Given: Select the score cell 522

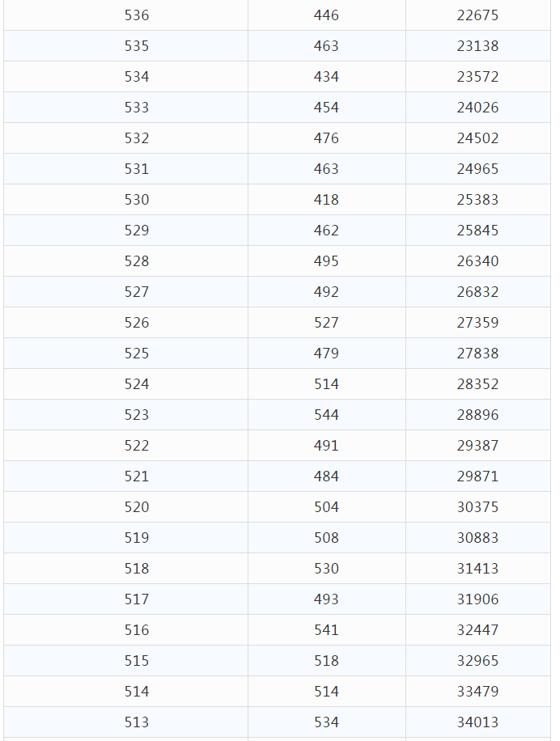Looking at the screenshot, I should coord(137,446).
